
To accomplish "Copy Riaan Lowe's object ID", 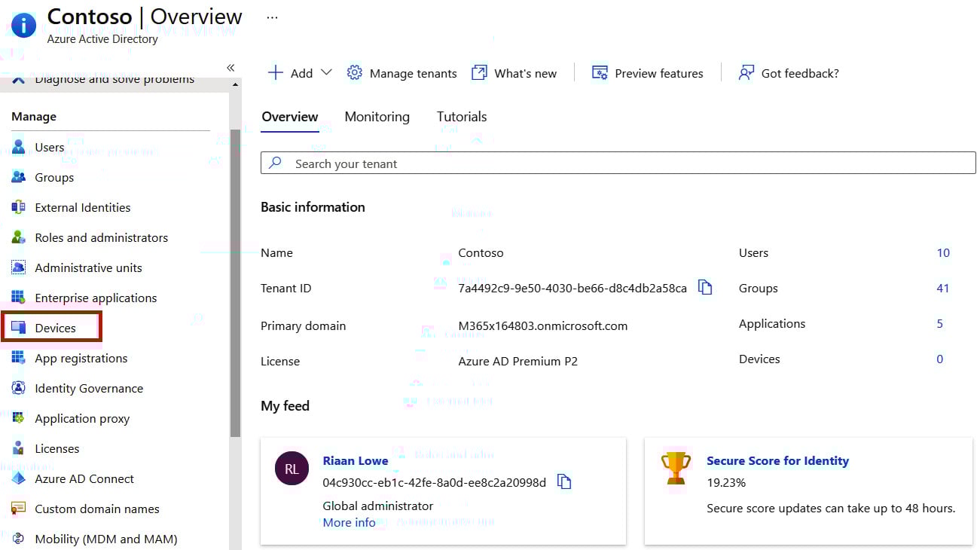I will point(564,481).
